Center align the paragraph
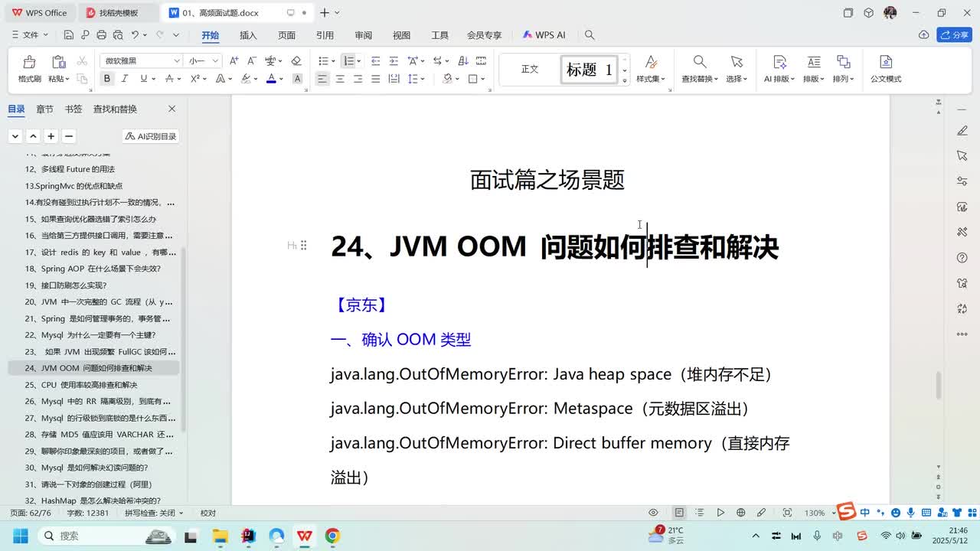 coord(340,79)
